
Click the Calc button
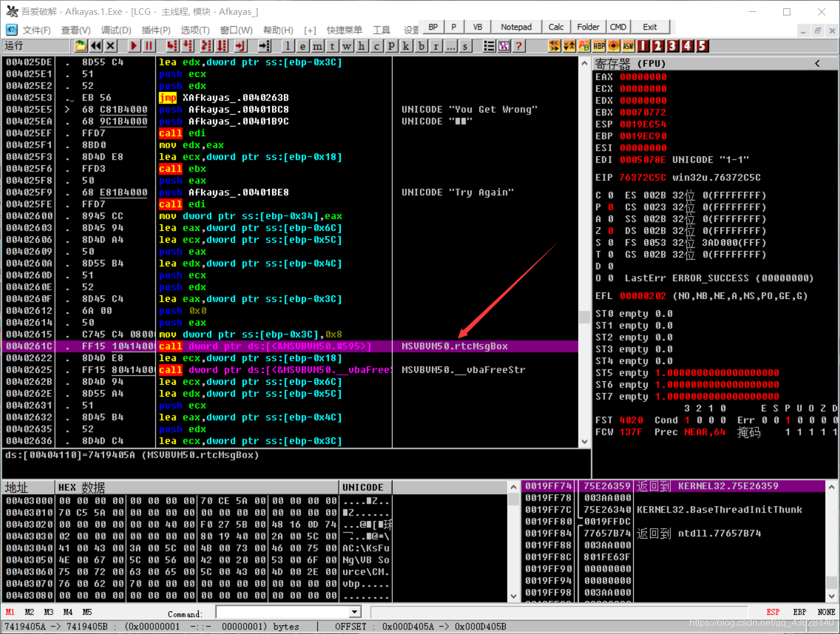coord(556,27)
